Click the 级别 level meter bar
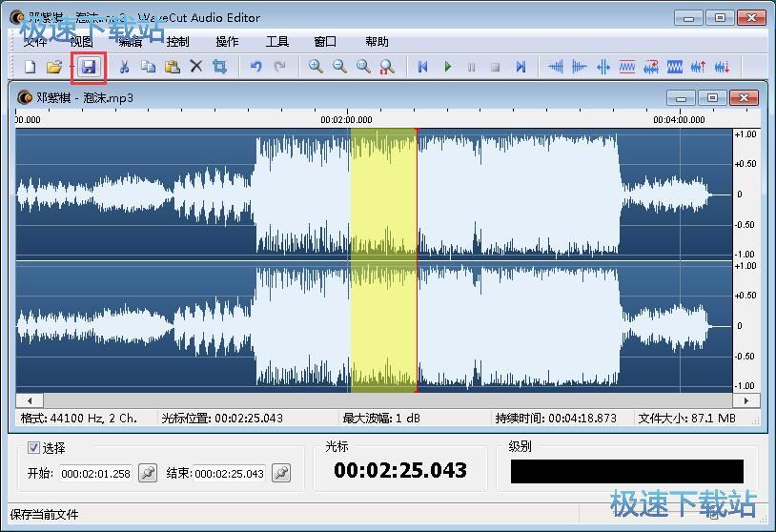 (x=627, y=471)
